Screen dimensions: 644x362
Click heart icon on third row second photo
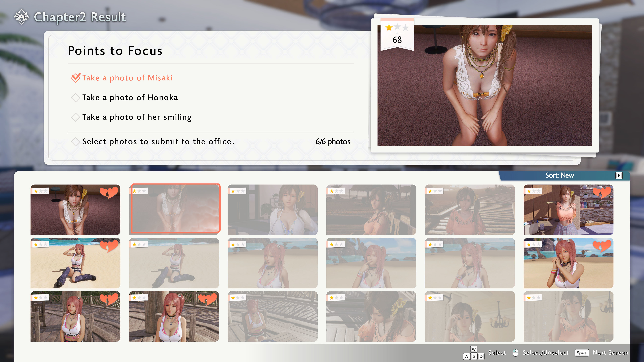click(207, 299)
